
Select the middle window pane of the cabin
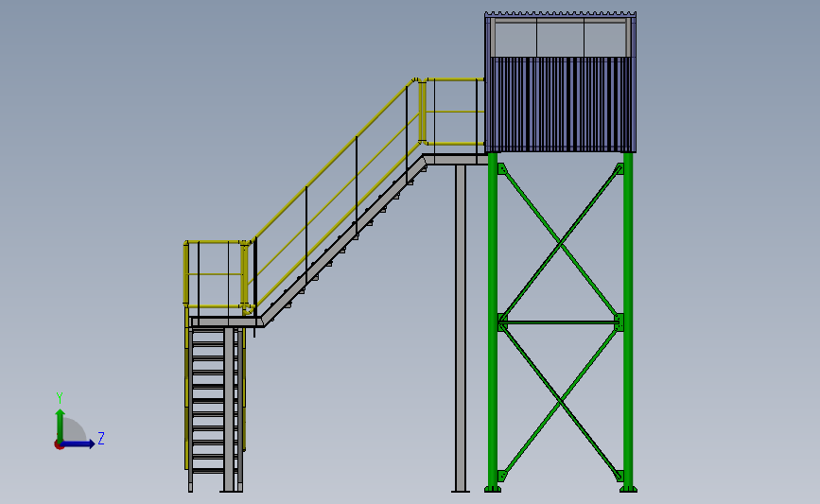click(x=560, y=38)
